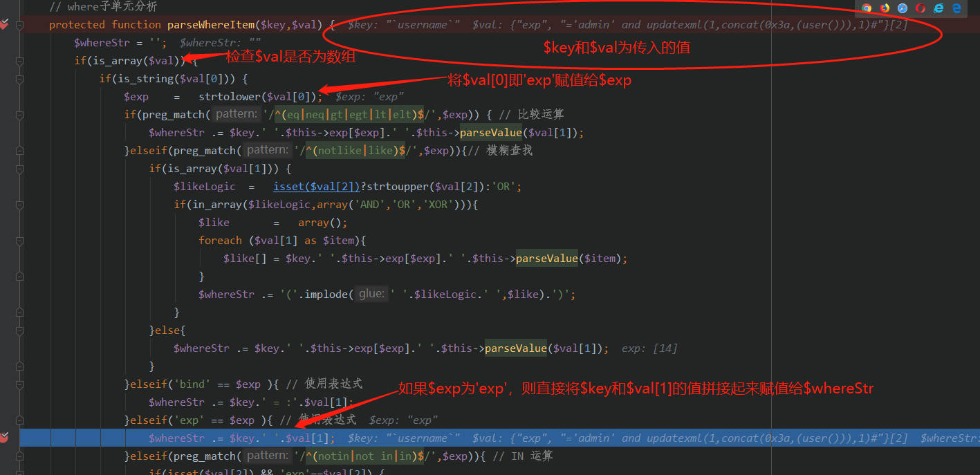
Task: Fold the 'bind' == $exp elseif block
Action: (x=20, y=384)
